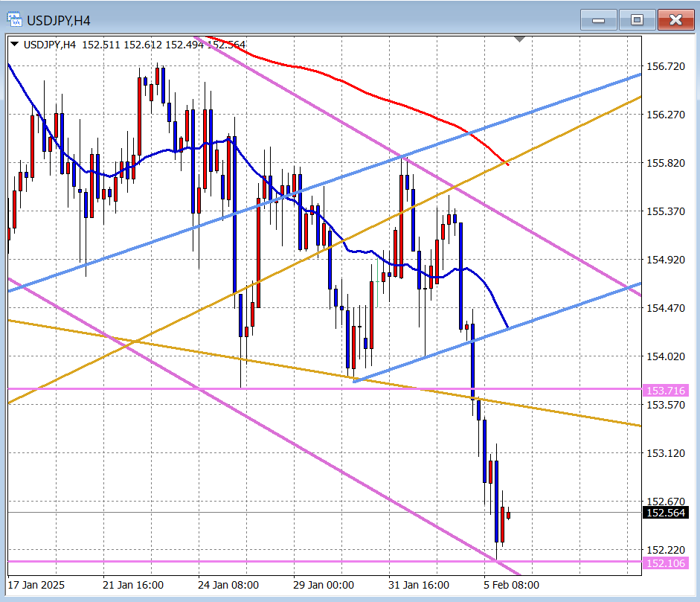Maximize the USDJPY,H4 chart window
The image size is (700, 602).
click(637, 20)
